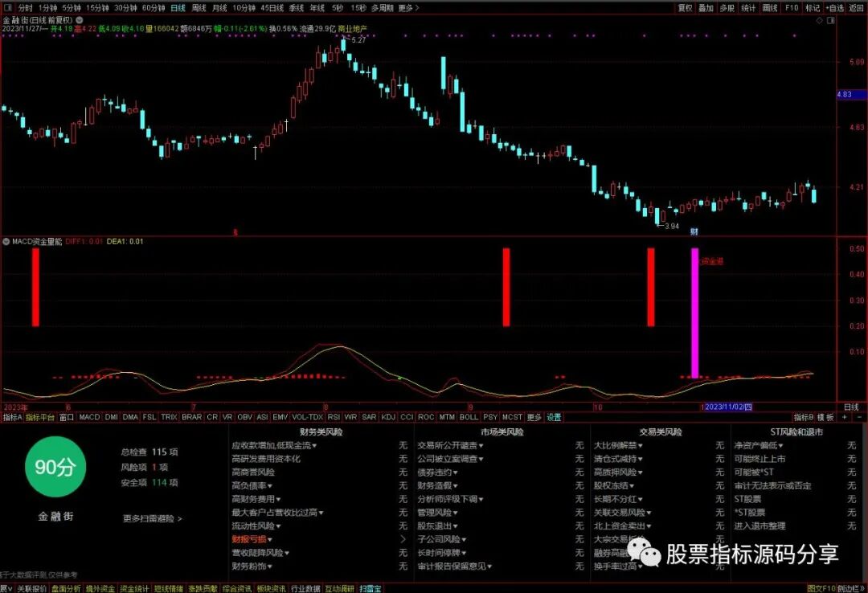
Task: Toggle the 侧边栏 sidebar button
Action: (x=851, y=588)
